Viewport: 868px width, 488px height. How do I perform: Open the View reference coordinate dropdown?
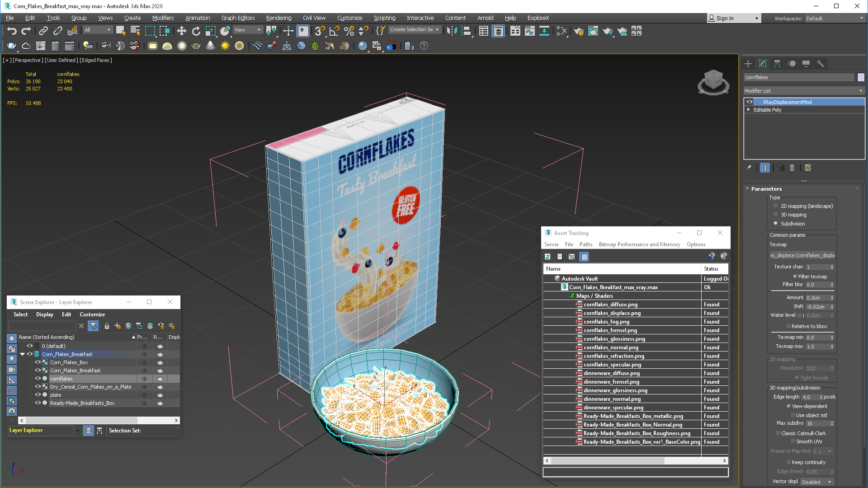pos(248,30)
